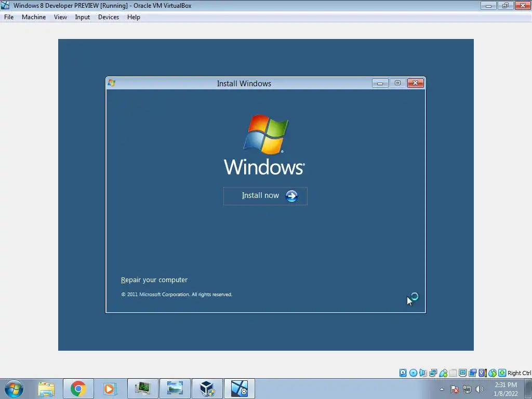This screenshot has height=399, width=532.
Task: Show hidden system tray icons
Action: 442,389
